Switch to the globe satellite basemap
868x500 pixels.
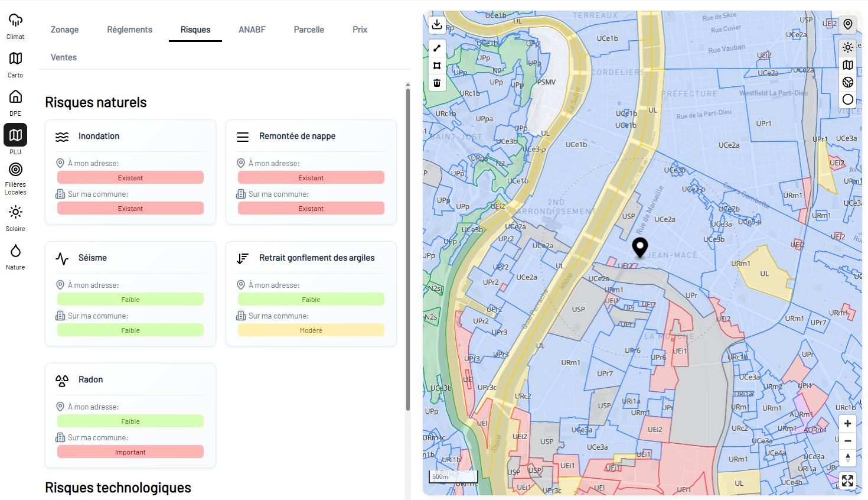click(x=848, y=82)
